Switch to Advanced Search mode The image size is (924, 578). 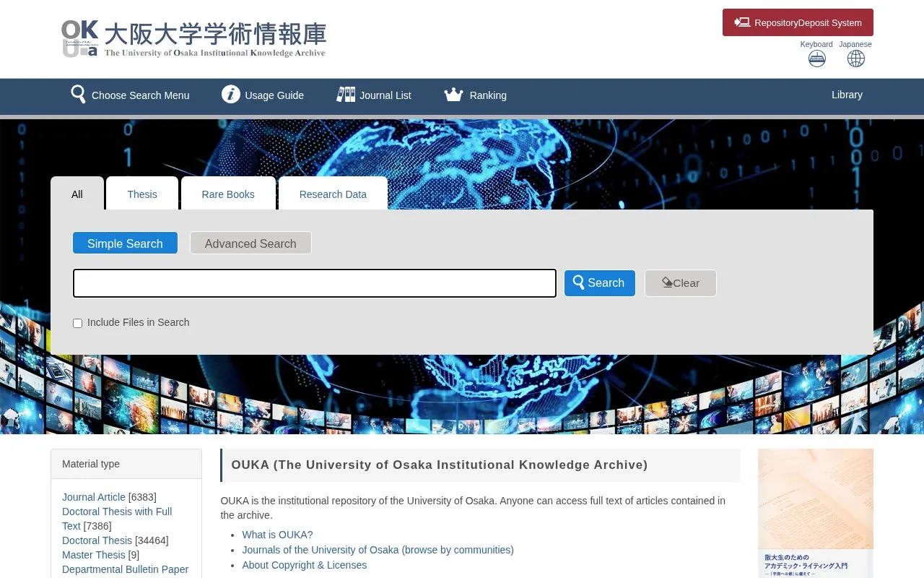click(250, 243)
